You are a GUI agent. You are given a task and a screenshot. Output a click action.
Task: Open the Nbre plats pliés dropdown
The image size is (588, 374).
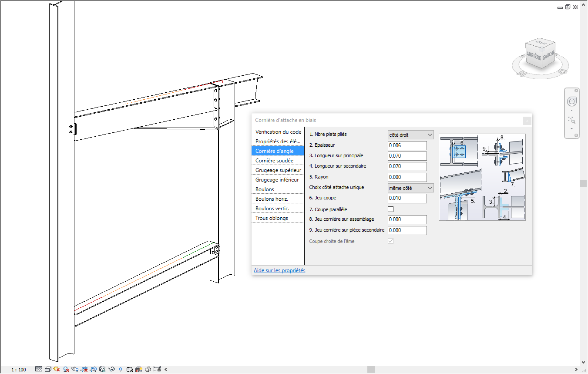410,135
